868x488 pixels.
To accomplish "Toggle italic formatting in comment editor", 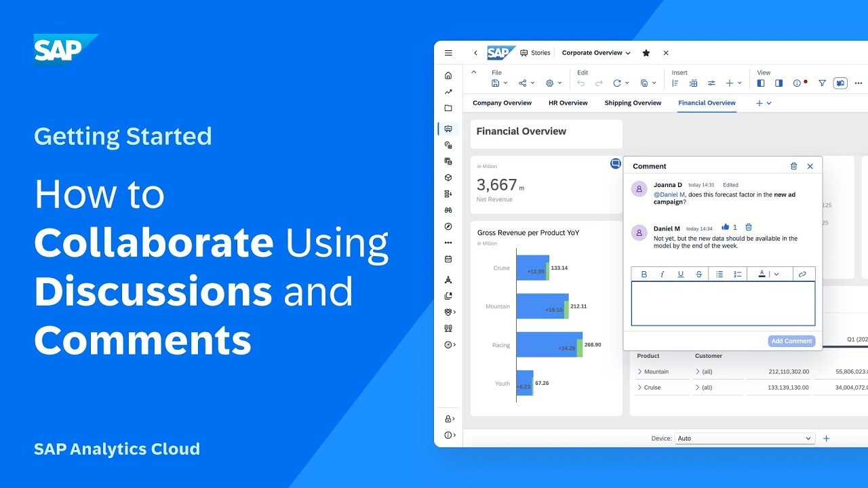I will (x=663, y=274).
